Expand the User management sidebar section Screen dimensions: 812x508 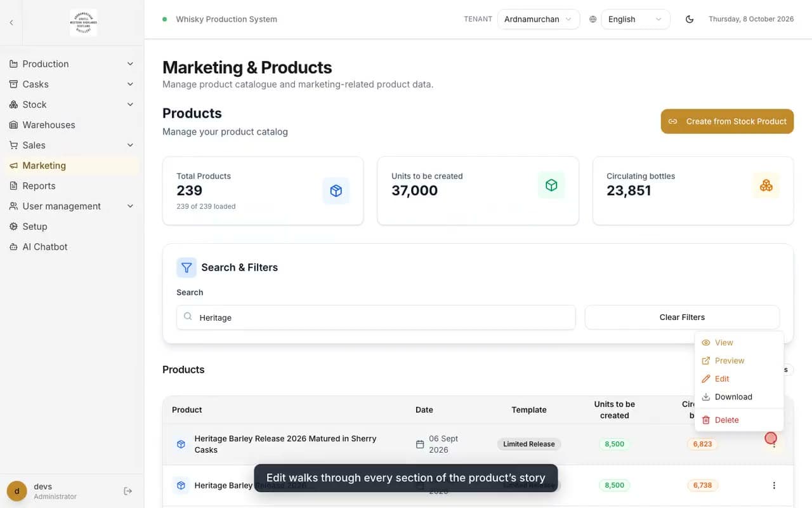coord(72,206)
